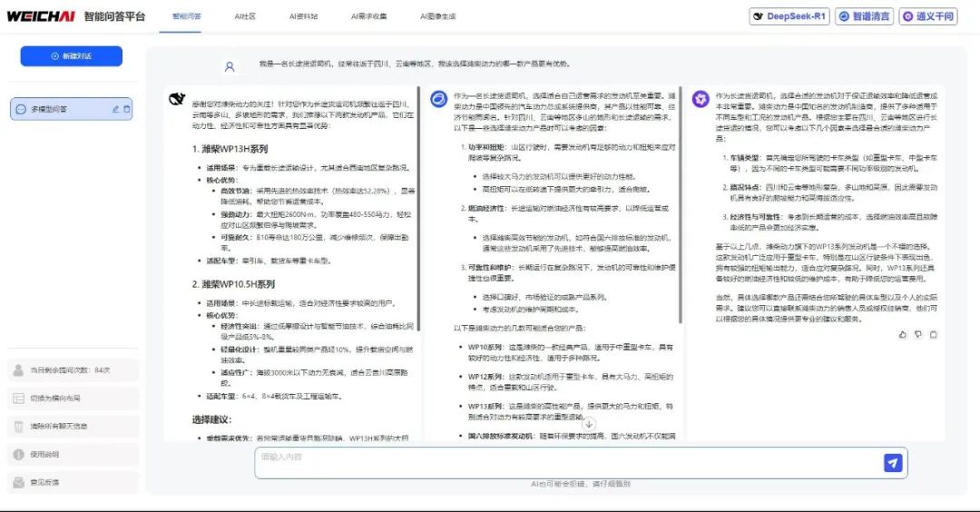The height and width of the screenshot is (512, 980).
Task: Dislike the 通义千问 answer with thumbs down
Action: click(x=918, y=334)
